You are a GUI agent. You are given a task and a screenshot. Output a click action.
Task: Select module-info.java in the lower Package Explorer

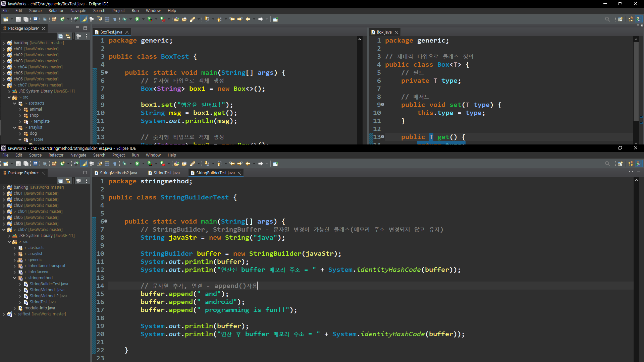[40, 308]
